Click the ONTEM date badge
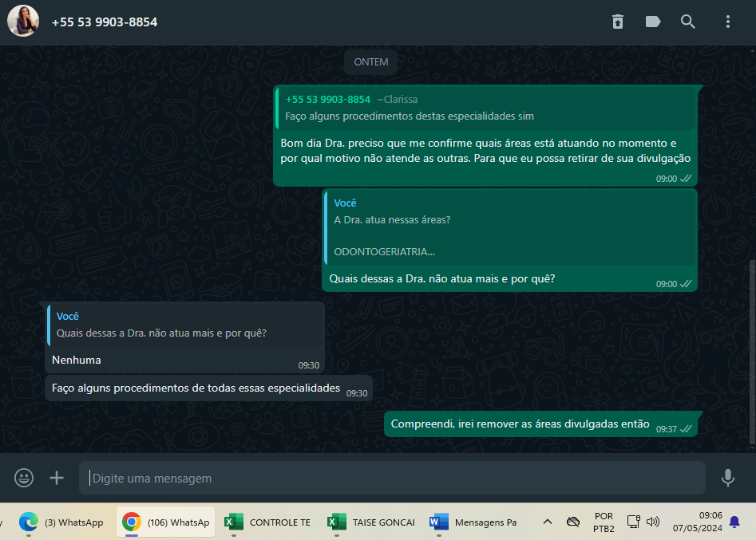This screenshot has width=756, height=540. click(x=370, y=62)
